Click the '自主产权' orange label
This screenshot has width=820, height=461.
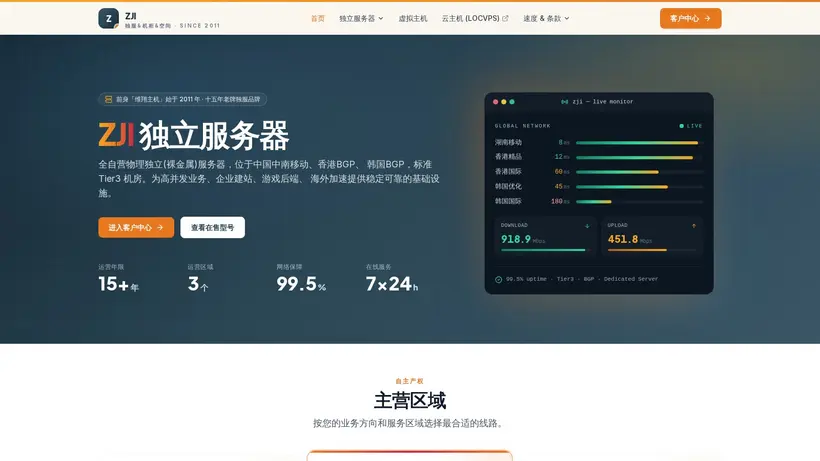(409, 381)
